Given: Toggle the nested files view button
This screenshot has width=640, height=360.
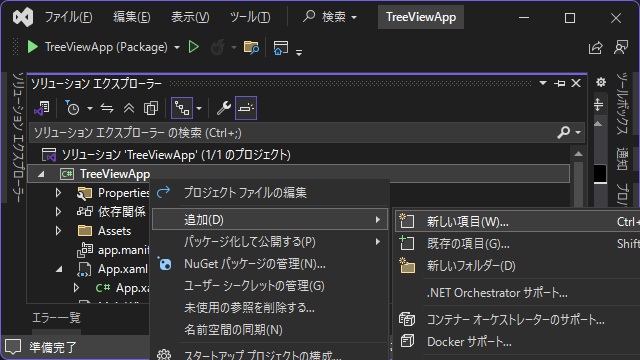Looking at the screenshot, I should (x=182, y=108).
